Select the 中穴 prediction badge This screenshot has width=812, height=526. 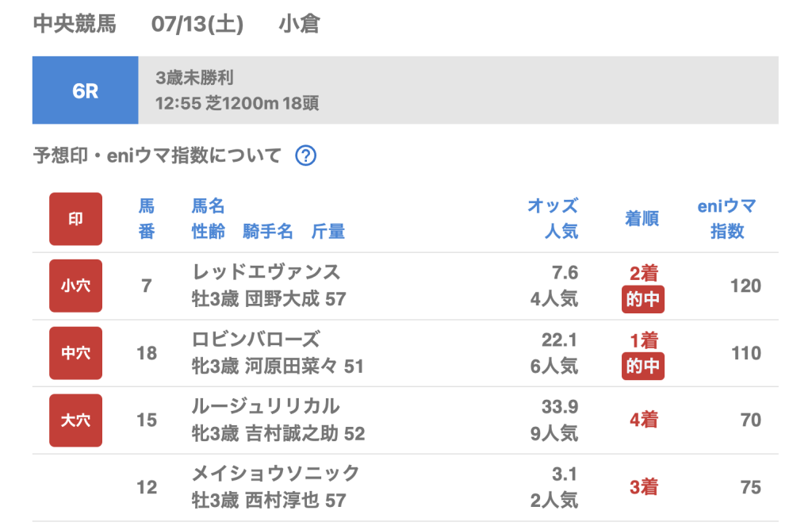point(75,353)
